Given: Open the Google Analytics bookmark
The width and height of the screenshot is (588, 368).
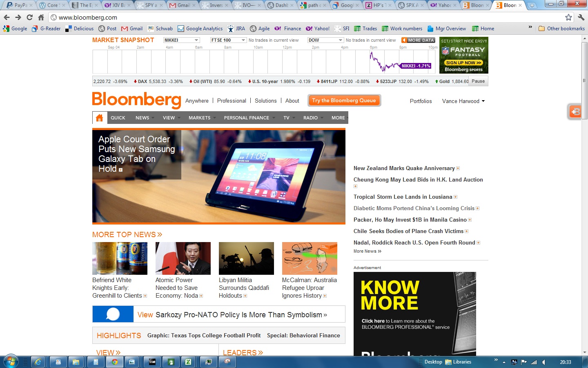Looking at the screenshot, I should click(200, 29).
